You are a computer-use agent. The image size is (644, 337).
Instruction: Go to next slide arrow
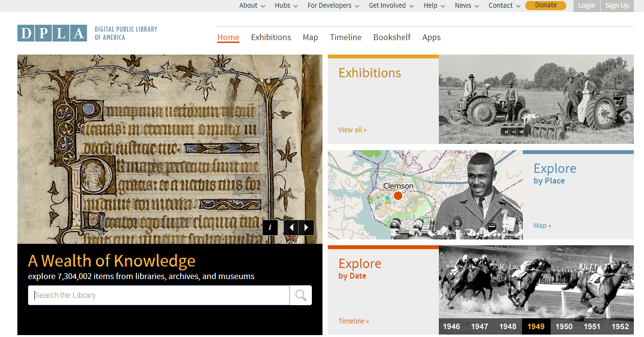coord(307,227)
